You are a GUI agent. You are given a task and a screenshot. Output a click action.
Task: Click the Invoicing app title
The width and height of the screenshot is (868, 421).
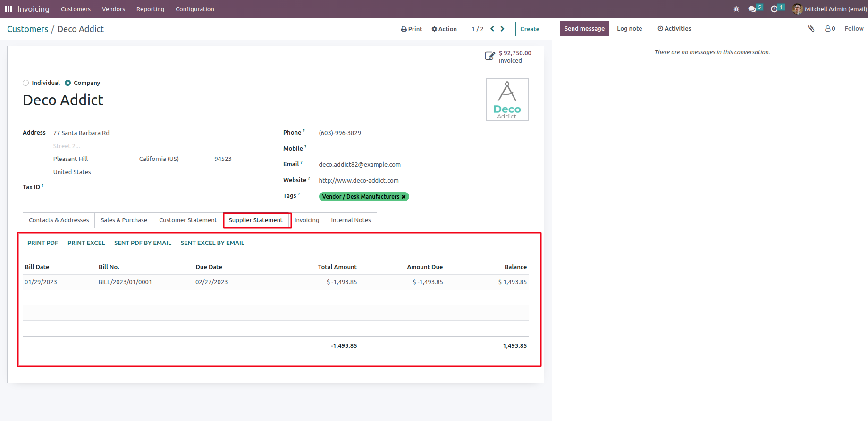click(34, 9)
